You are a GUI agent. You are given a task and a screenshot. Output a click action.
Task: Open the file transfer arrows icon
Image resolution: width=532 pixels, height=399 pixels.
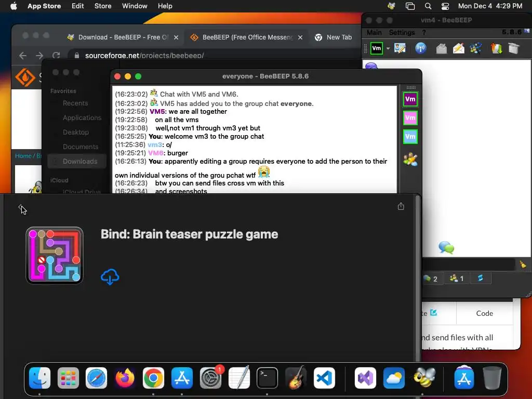point(496,48)
